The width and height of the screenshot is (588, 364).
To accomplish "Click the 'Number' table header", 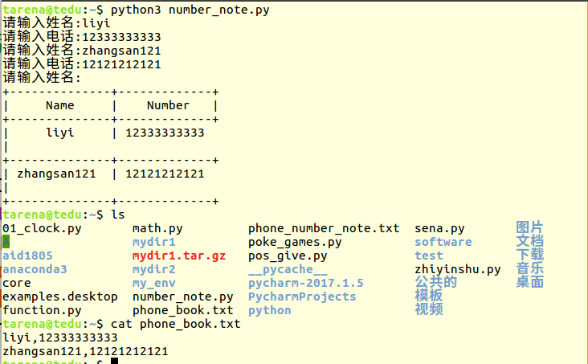I will coord(169,105).
